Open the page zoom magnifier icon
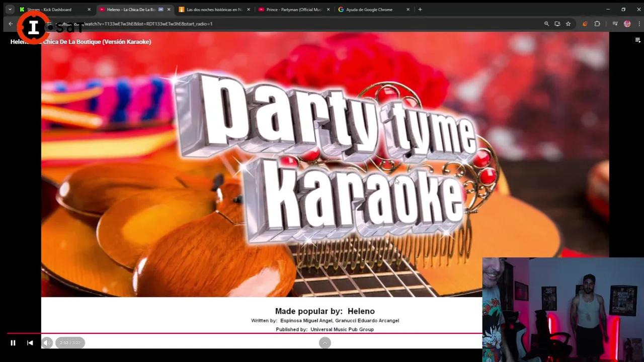The image size is (644, 362). click(546, 24)
